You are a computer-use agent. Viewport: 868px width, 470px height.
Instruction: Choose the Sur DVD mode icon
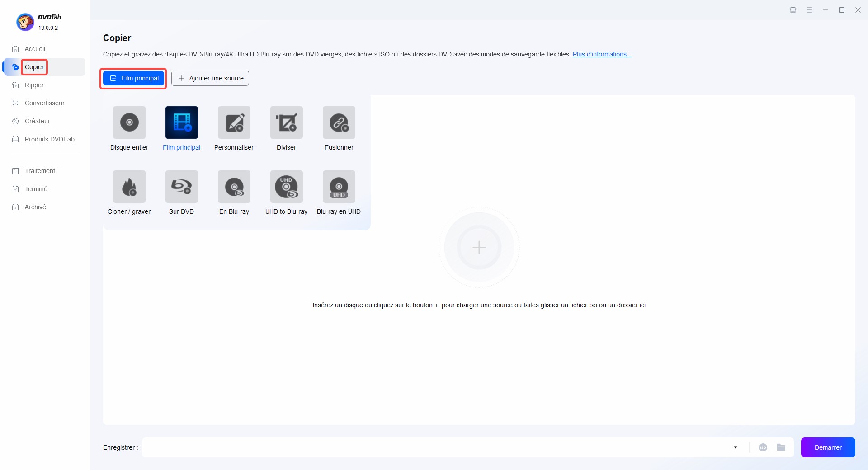coord(182,187)
